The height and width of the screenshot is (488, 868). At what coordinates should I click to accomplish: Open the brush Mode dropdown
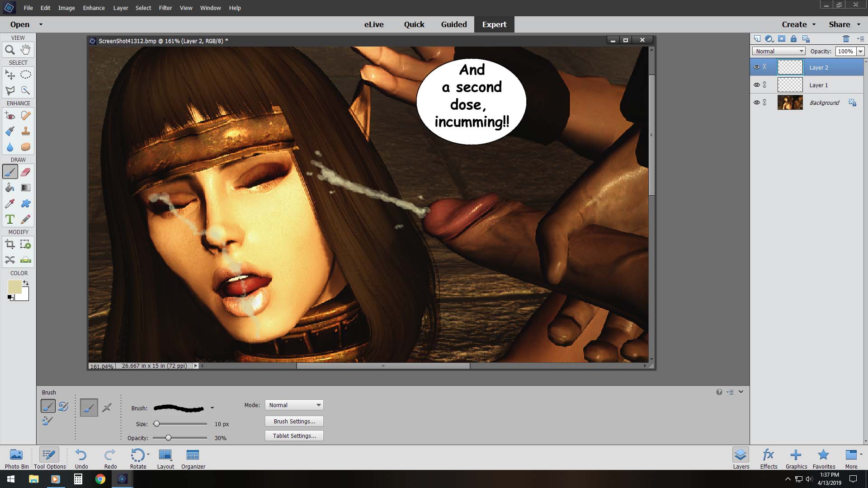pyautogui.click(x=294, y=405)
